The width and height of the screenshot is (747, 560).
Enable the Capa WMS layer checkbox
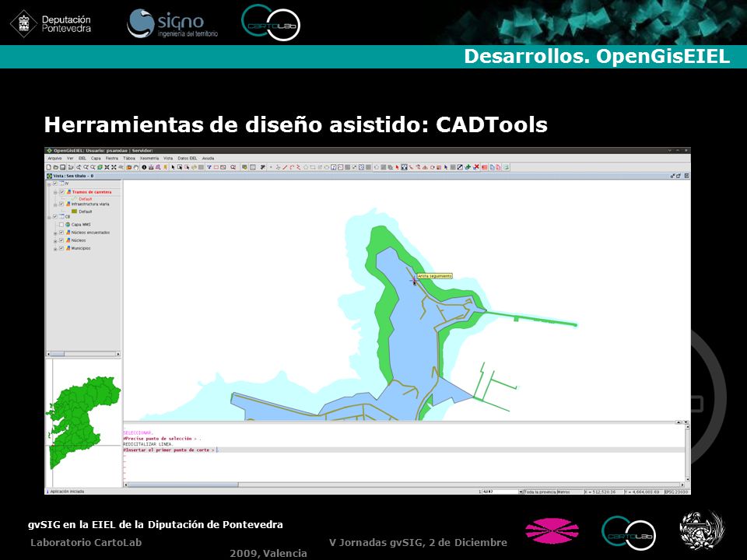pyautogui.click(x=61, y=224)
